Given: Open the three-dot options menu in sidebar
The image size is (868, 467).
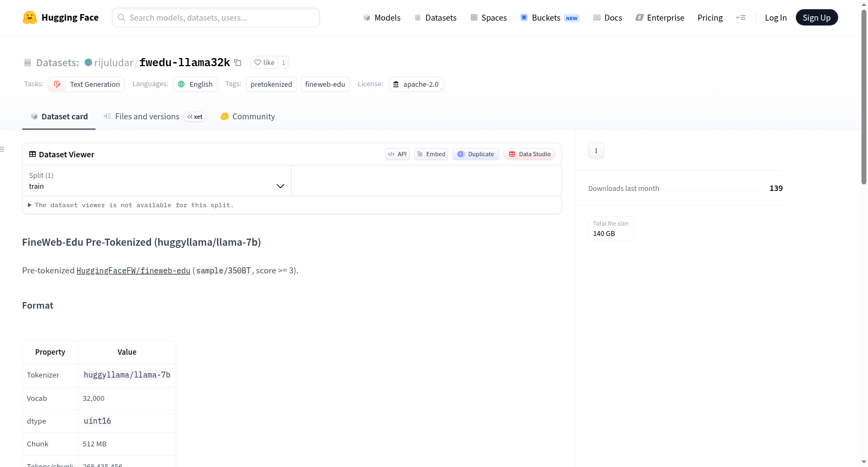Looking at the screenshot, I should pyautogui.click(x=596, y=151).
